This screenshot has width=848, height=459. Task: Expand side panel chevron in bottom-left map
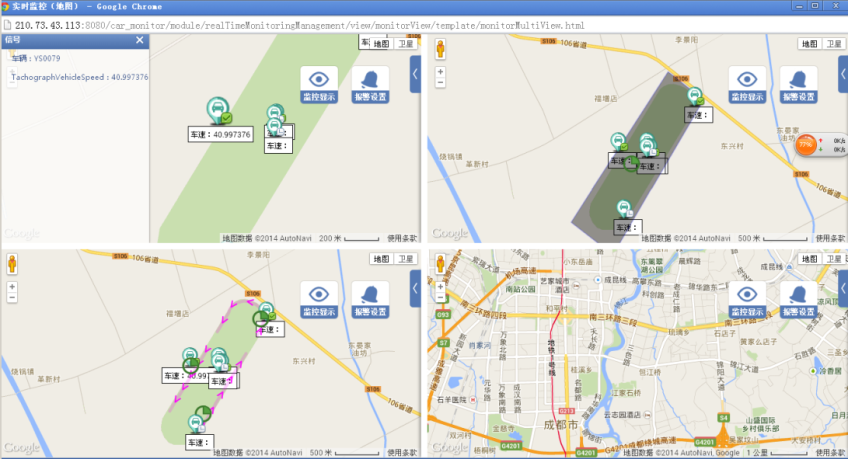coord(415,289)
